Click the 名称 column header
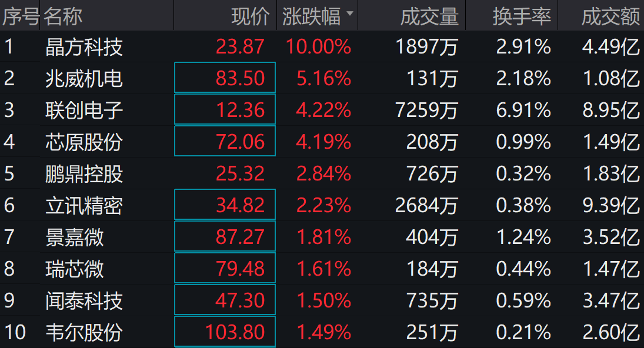This screenshot has height=348, width=644. tap(63, 16)
